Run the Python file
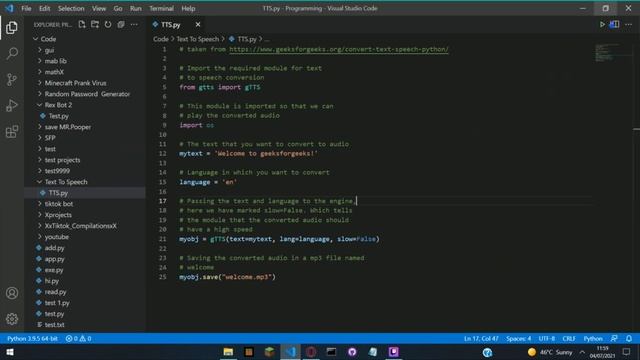Screen dimensions: 640x360 coord(602,24)
